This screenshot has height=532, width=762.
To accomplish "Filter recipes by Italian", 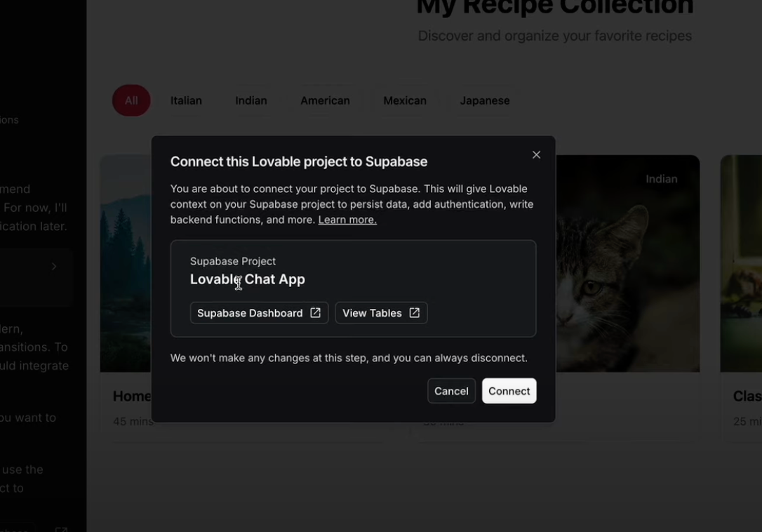I will pyautogui.click(x=186, y=100).
